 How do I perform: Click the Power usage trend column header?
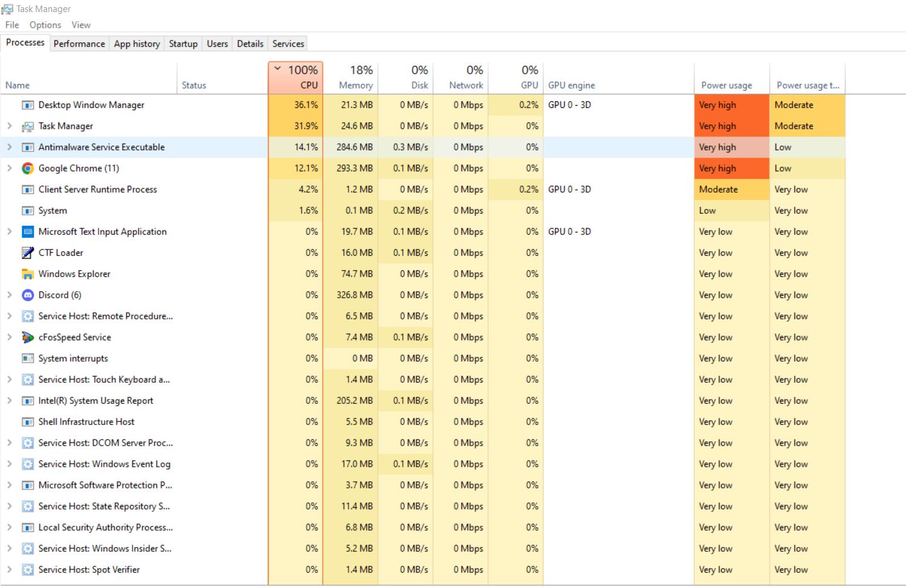point(808,78)
